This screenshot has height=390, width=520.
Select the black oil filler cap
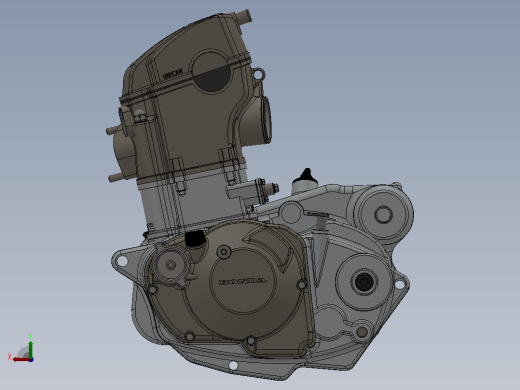pyautogui.click(x=195, y=239)
